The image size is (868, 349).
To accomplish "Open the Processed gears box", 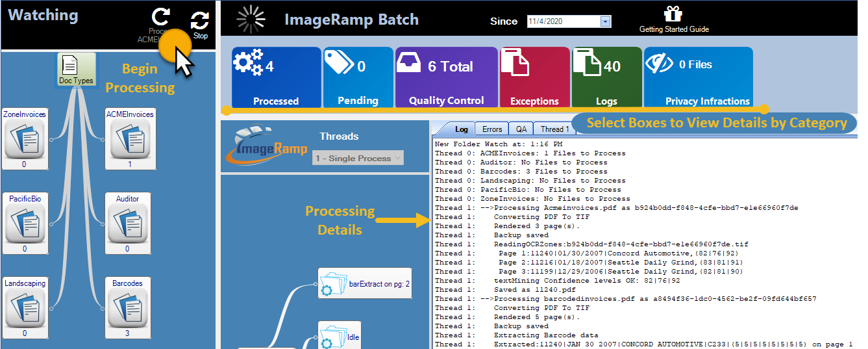I will point(276,77).
